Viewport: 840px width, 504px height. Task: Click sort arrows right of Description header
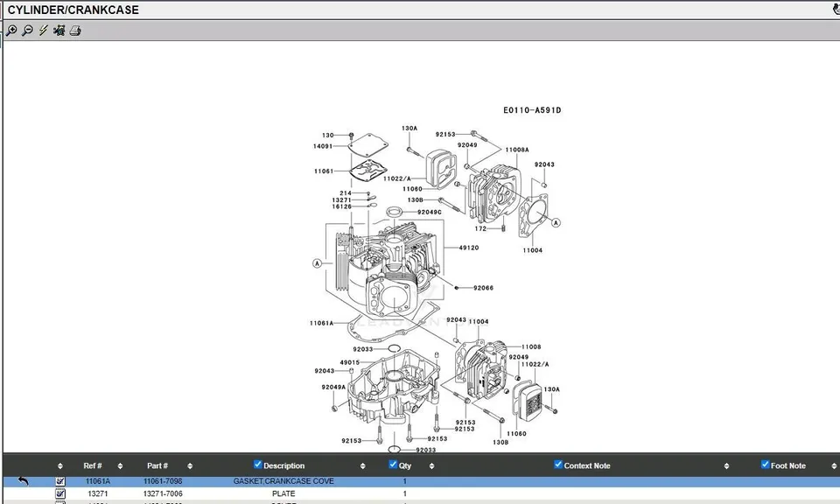tap(363, 466)
